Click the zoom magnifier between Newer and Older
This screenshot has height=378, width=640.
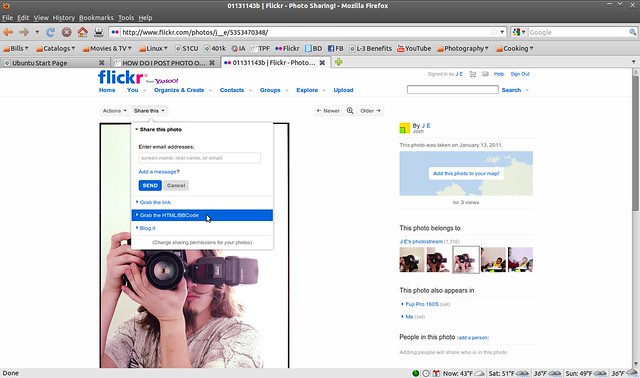click(350, 111)
